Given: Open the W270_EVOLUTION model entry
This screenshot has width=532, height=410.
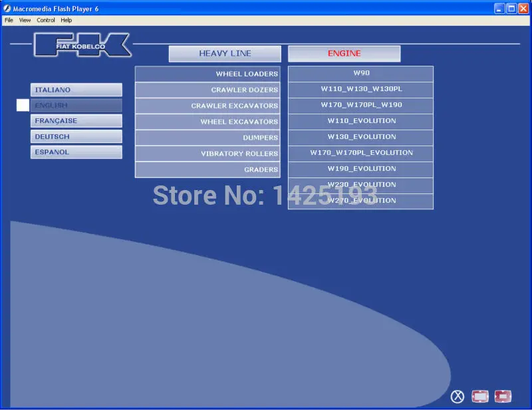Looking at the screenshot, I should pyautogui.click(x=360, y=201).
